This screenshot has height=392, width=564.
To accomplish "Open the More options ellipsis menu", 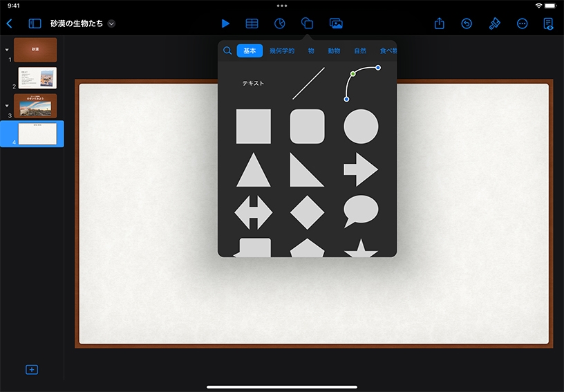I will (522, 24).
